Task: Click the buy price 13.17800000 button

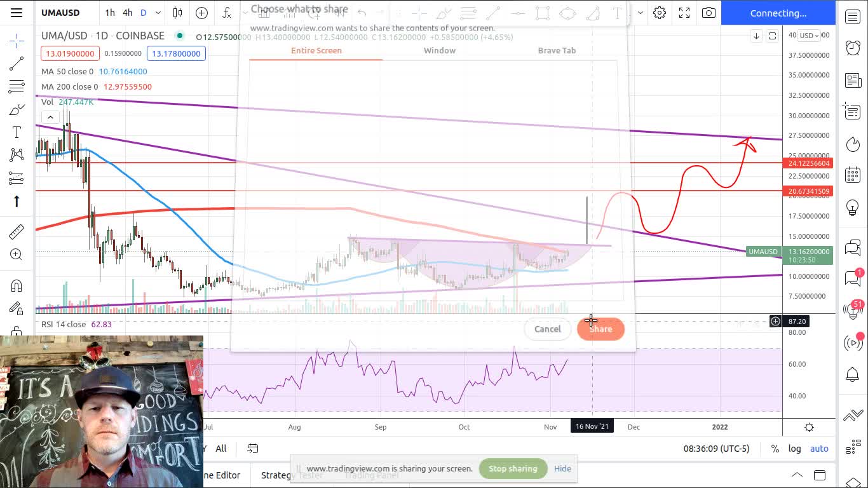Action: click(176, 53)
